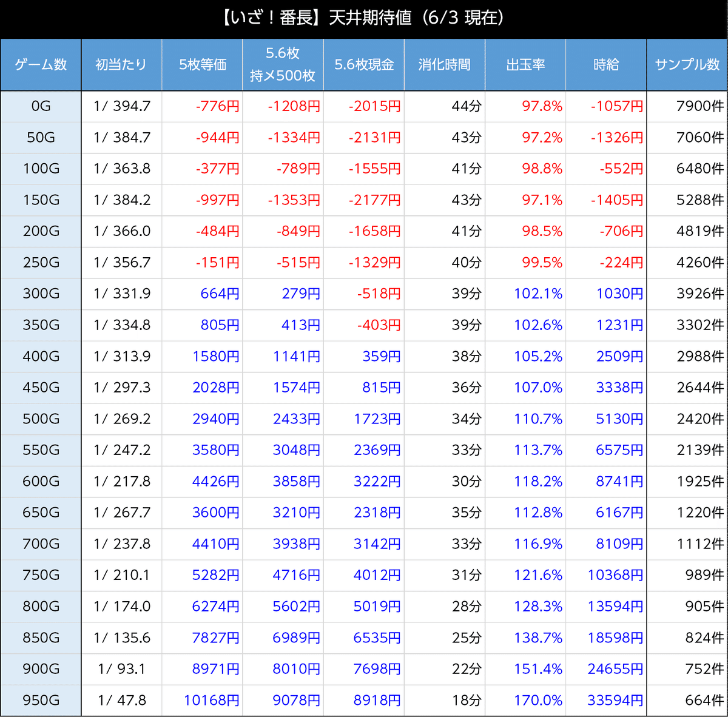
Task: Click the 6989円 cell
Action: tap(283, 638)
